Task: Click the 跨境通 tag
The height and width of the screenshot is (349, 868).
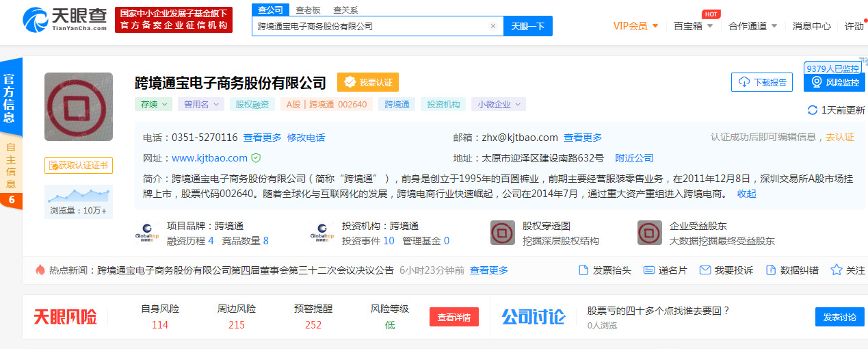Action: click(397, 105)
